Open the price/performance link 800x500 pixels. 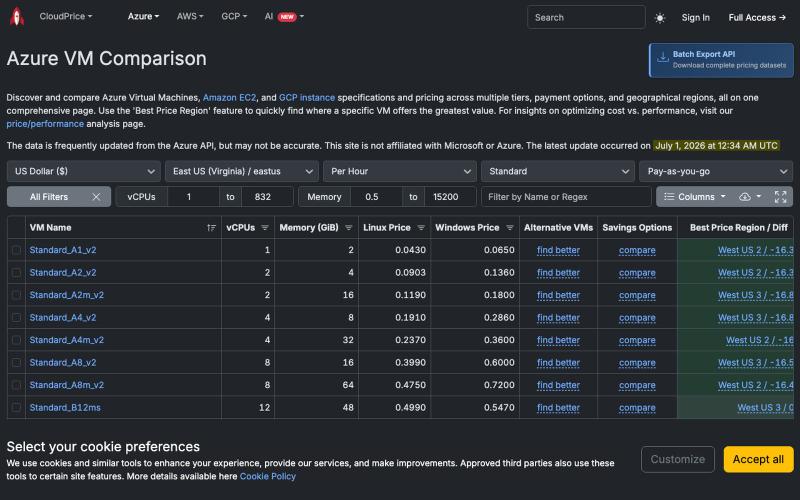(x=45, y=123)
